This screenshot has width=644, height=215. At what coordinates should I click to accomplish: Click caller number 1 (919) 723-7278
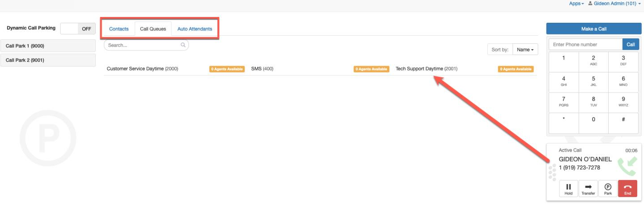click(x=580, y=168)
